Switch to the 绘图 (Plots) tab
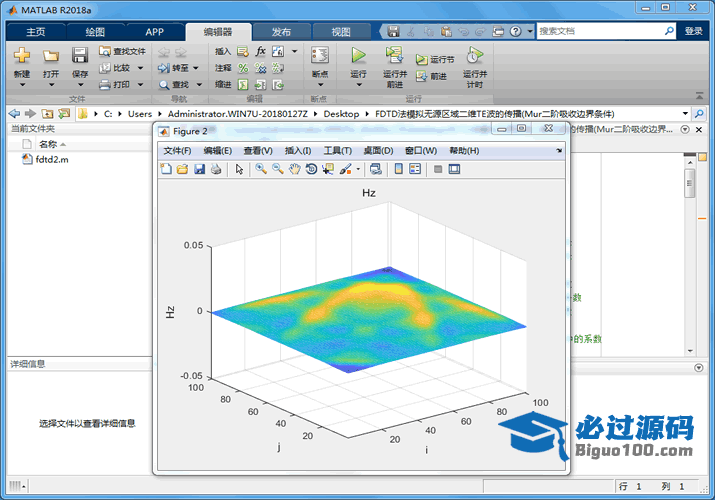 tap(95, 31)
